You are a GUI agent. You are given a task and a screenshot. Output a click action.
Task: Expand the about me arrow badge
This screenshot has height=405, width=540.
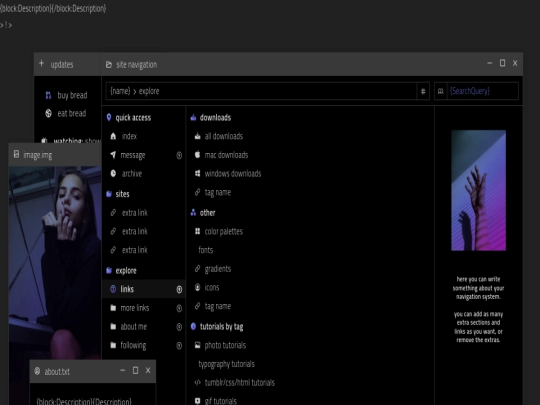pos(179,327)
